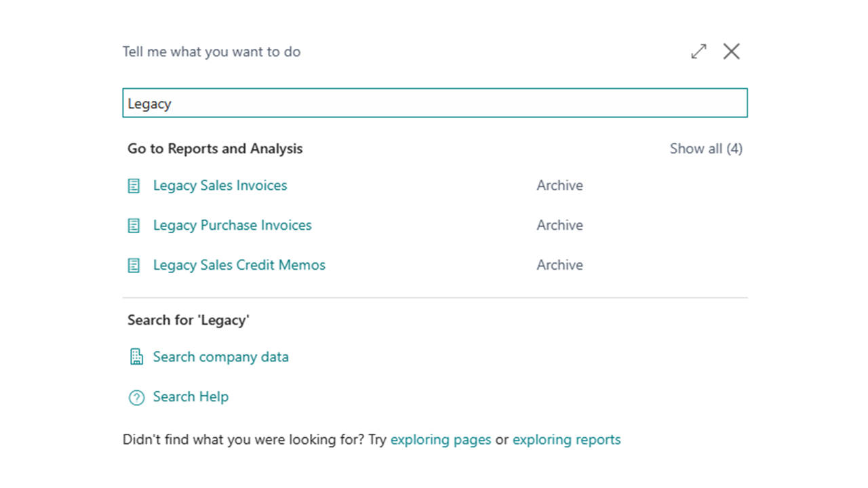Show all 4 report results
Screen dimensions: 868x488
click(705, 148)
